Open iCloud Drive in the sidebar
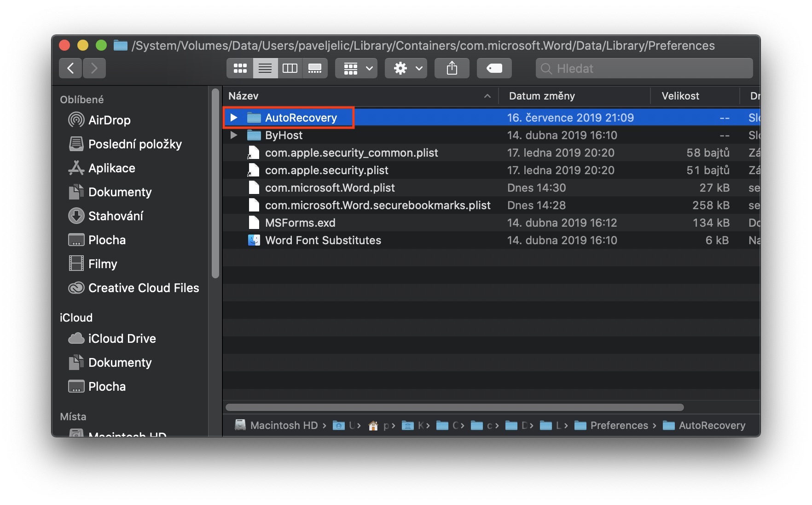 tap(112, 338)
